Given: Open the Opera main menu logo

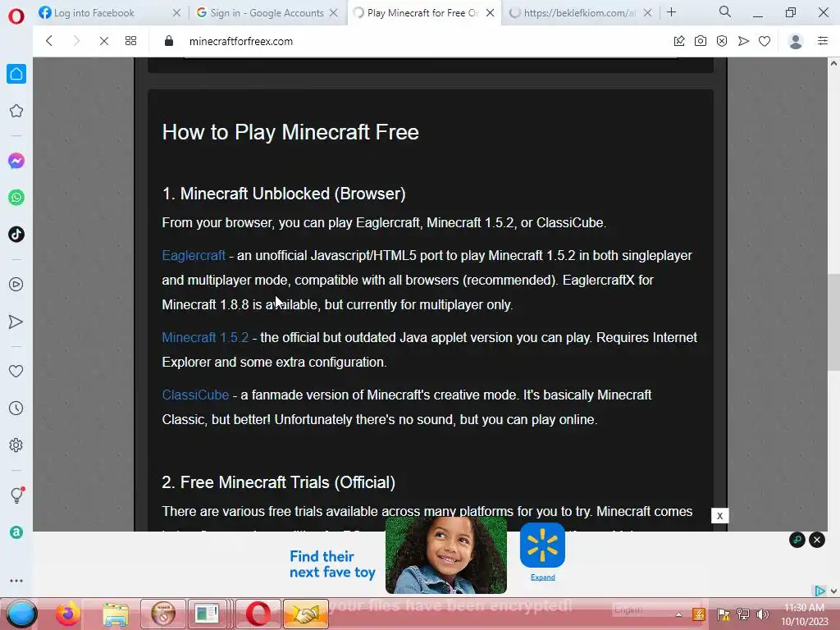Looking at the screenshot, I should [x=16, y=16].
